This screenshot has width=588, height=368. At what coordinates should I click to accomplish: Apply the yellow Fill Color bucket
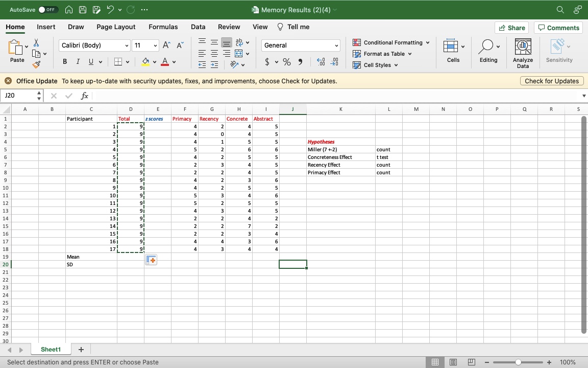[145, 61]
